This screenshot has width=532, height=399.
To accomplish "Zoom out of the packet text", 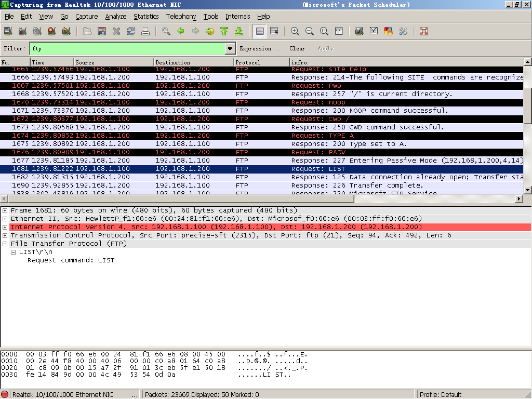I will (x=310, y=31).
